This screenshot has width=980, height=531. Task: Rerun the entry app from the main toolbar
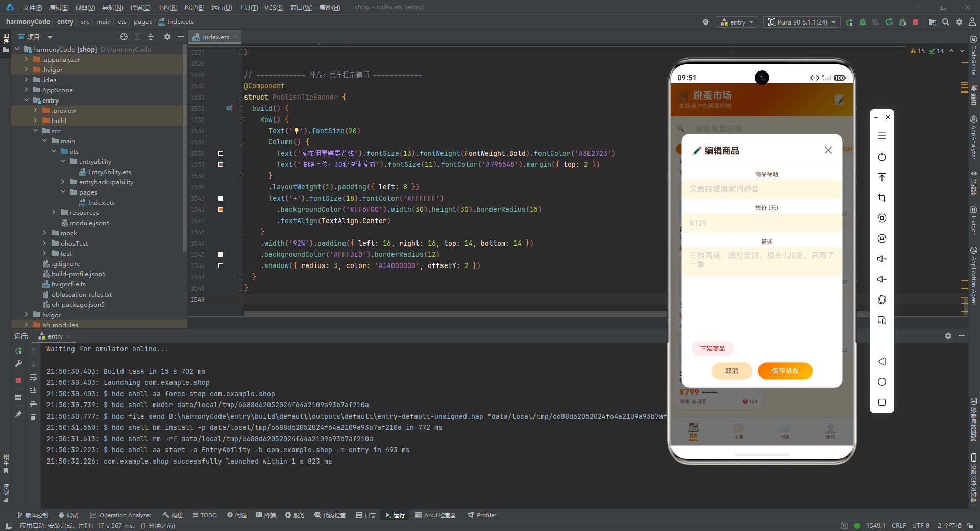pyautogui.click(x=849, y=22)
